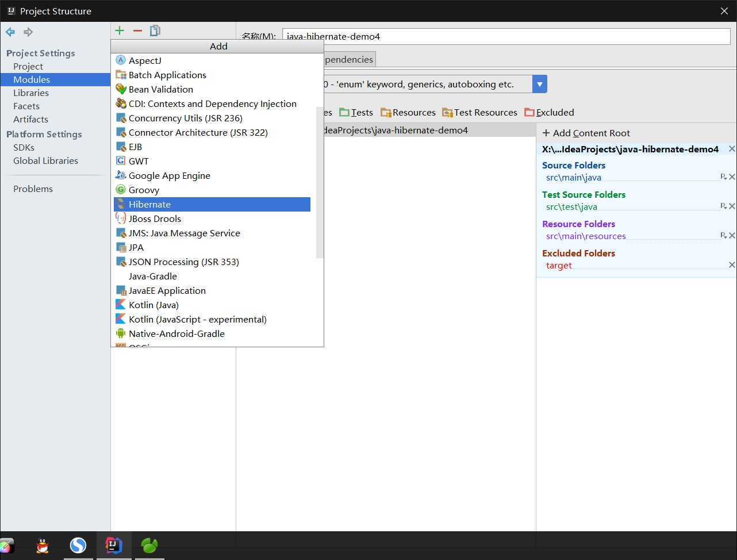Select Bean Validation in Add popup

(x=212, y=89)
